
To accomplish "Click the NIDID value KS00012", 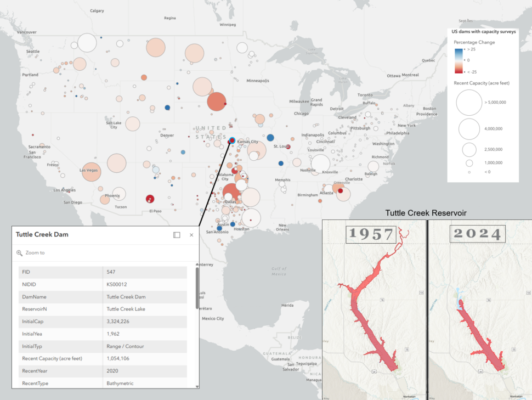I will coord(117,284).
